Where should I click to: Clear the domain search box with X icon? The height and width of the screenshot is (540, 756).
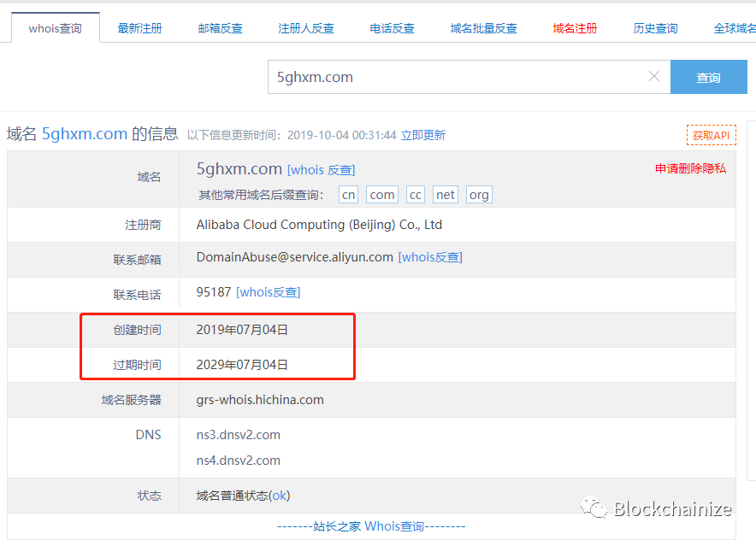(x=653, y=76)
